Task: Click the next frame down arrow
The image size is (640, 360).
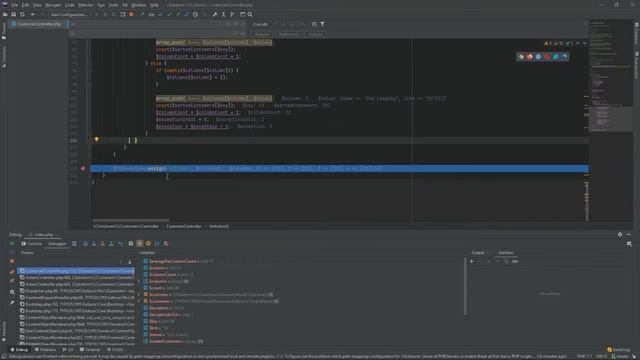Action: (x=130, y=262)
